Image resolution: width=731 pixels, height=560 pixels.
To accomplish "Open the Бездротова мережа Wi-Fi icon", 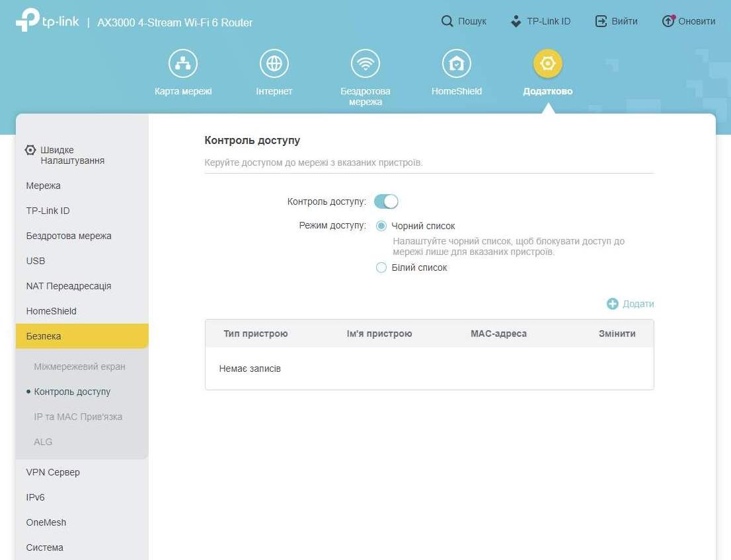I will click(365, 64).
